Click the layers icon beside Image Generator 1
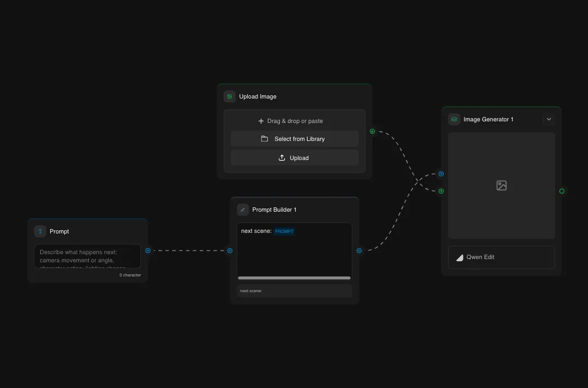 coord(454,119)
